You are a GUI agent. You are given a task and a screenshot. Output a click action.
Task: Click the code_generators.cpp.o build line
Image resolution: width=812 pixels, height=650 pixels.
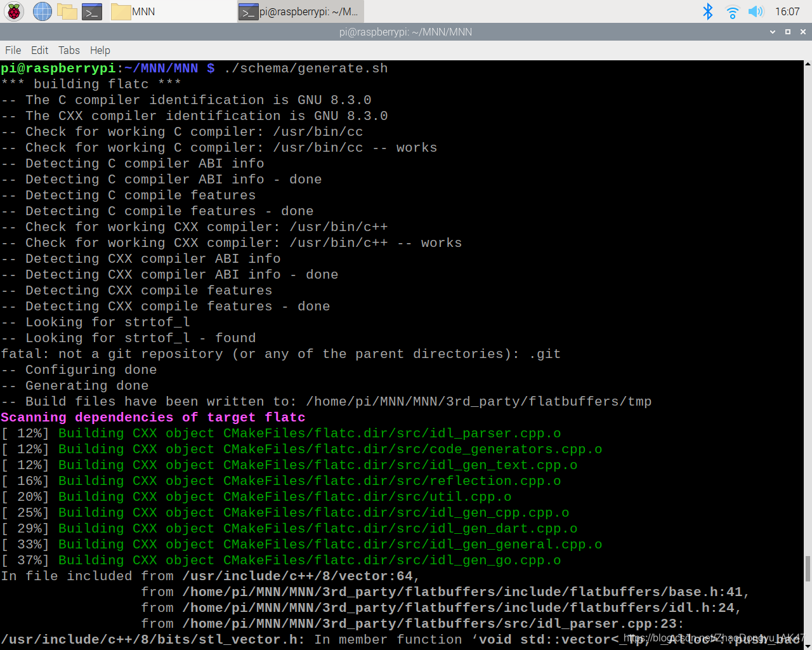tap(302, 449)
